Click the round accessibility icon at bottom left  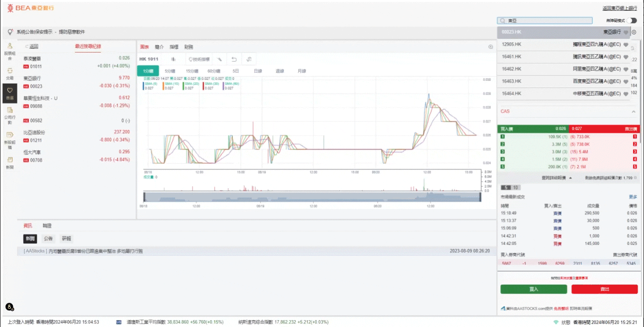(9, 307)
